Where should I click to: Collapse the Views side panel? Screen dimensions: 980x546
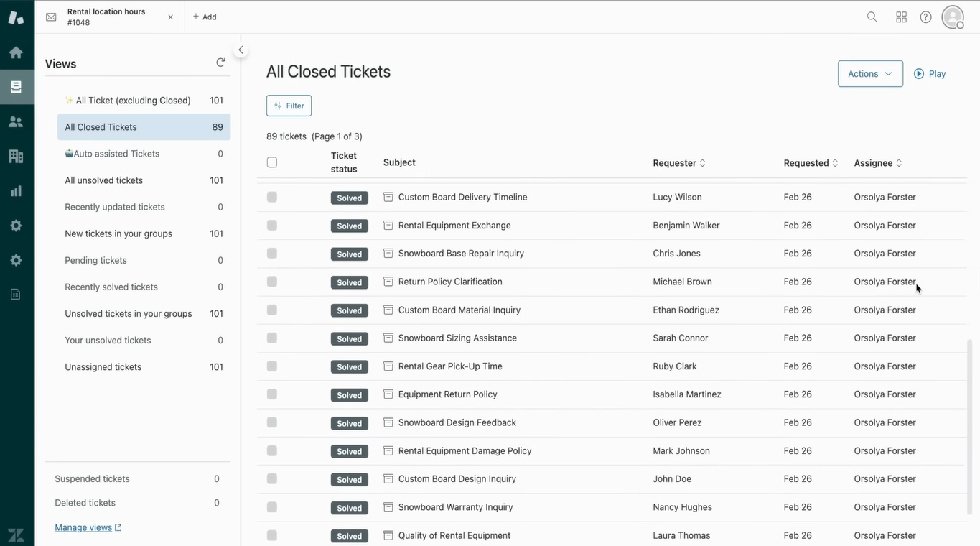(x=241, y=50)
